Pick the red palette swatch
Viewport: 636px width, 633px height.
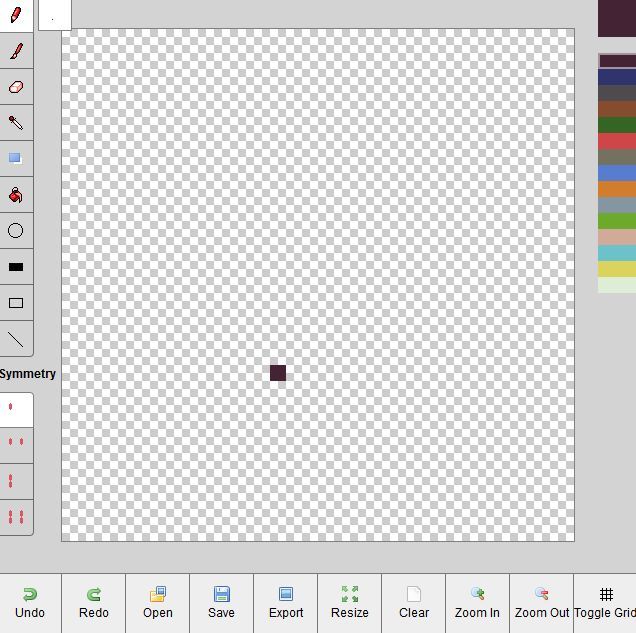click(x=617, y=141)
